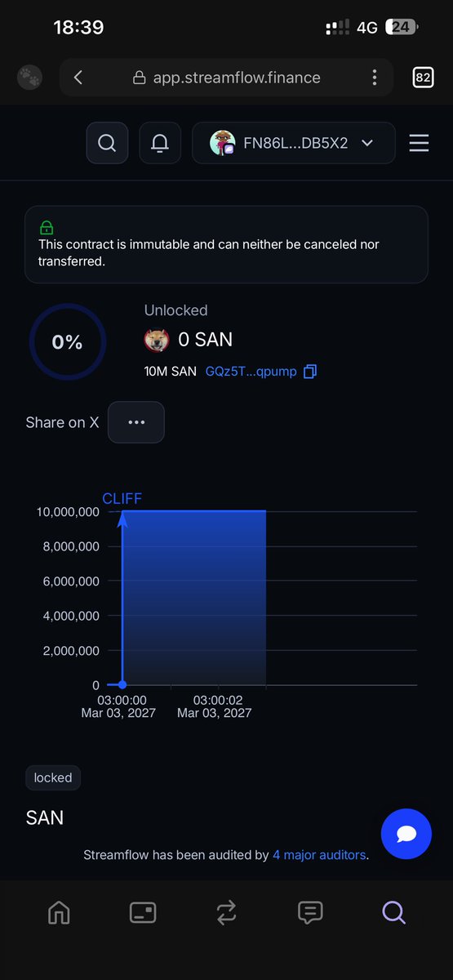The width and height of the screenshot is (453, 980).
Task: Select the CLIFF marker on the chart
Action: click(x=122, y=499)
